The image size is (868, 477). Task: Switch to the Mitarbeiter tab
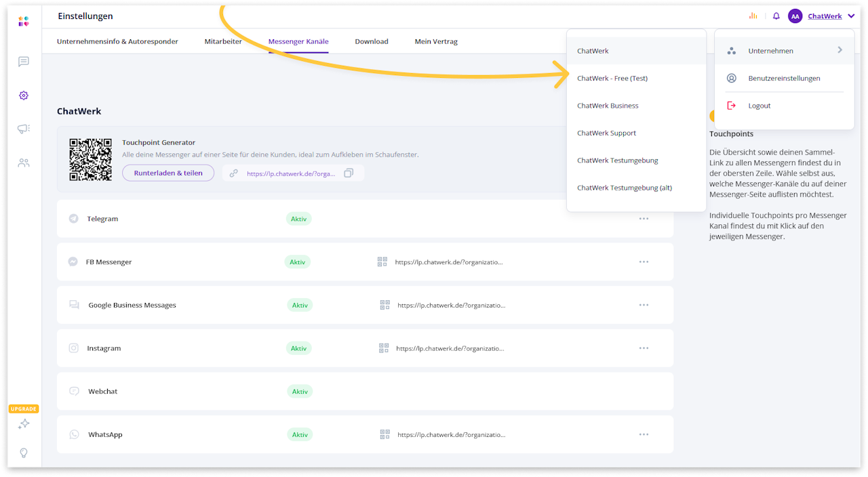tap(223, 41)
